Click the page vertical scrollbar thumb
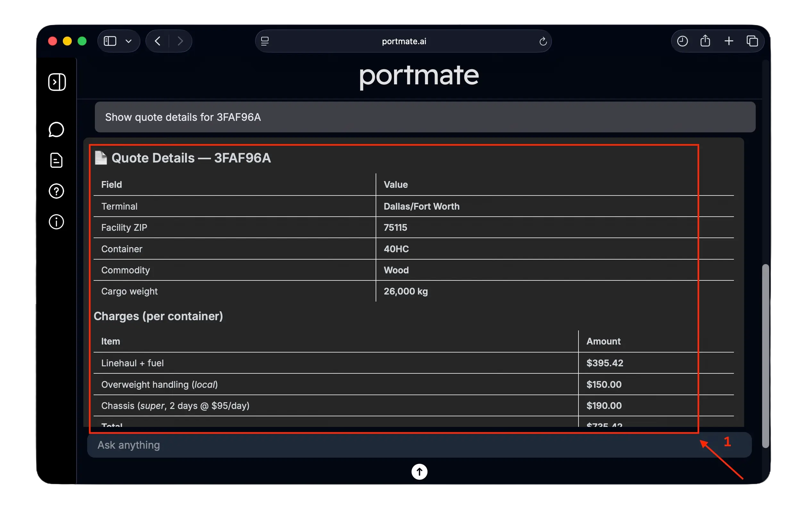 point(765,355)
